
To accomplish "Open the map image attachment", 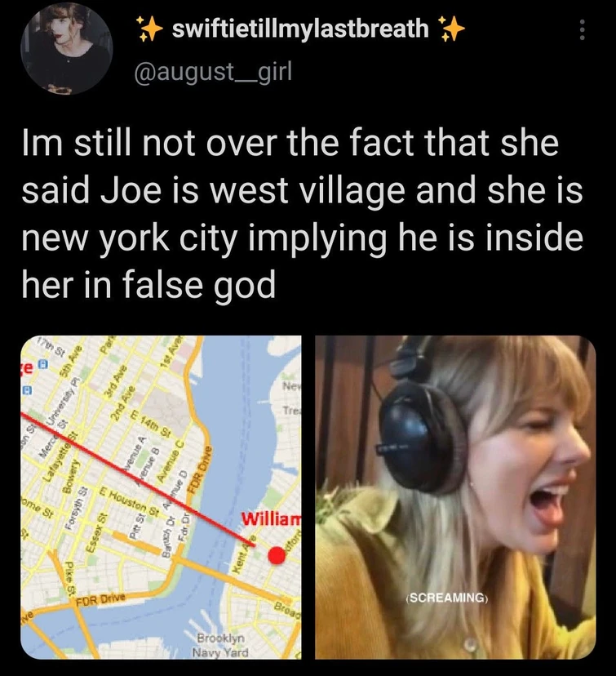I will [x=161, y=497].
